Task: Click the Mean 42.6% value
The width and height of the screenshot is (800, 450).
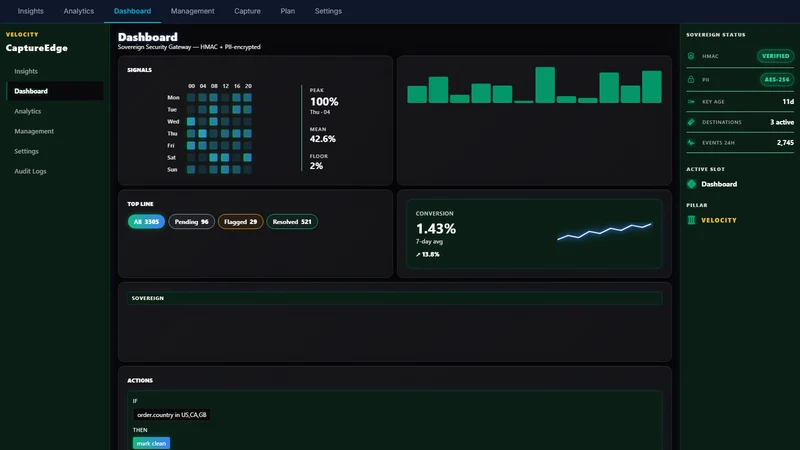Action: click(x=322, y=139)
